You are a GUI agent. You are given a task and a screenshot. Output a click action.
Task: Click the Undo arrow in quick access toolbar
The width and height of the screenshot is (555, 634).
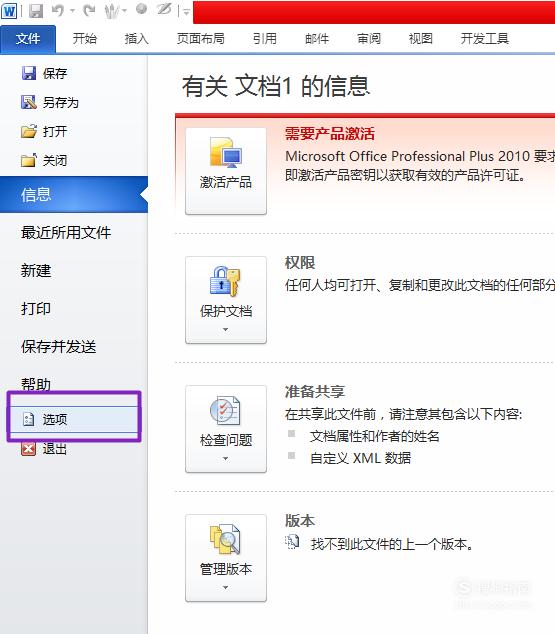[57, 11]
